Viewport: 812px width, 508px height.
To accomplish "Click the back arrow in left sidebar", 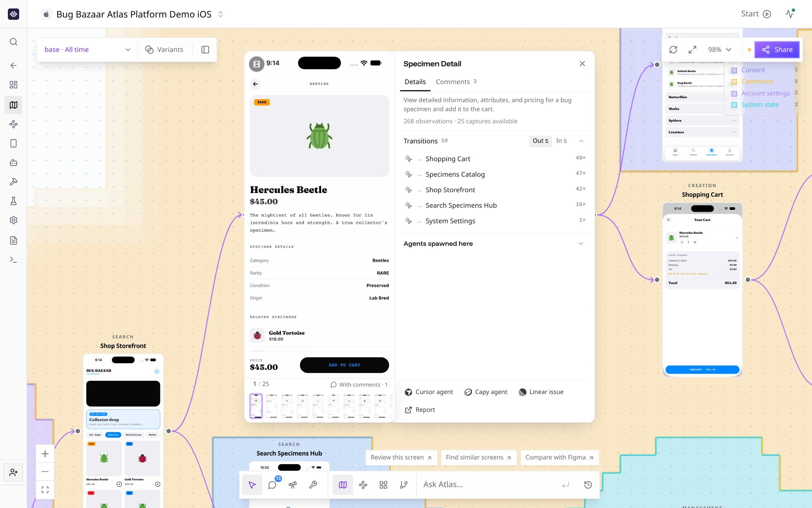I will [13, 65].
